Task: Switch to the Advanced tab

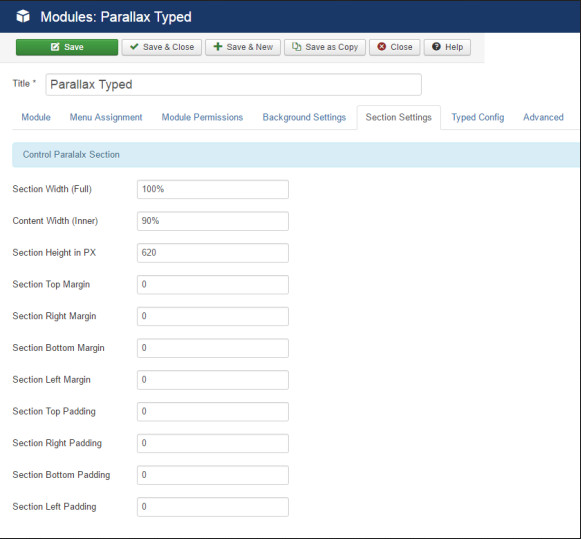Action: pos(543,117)
